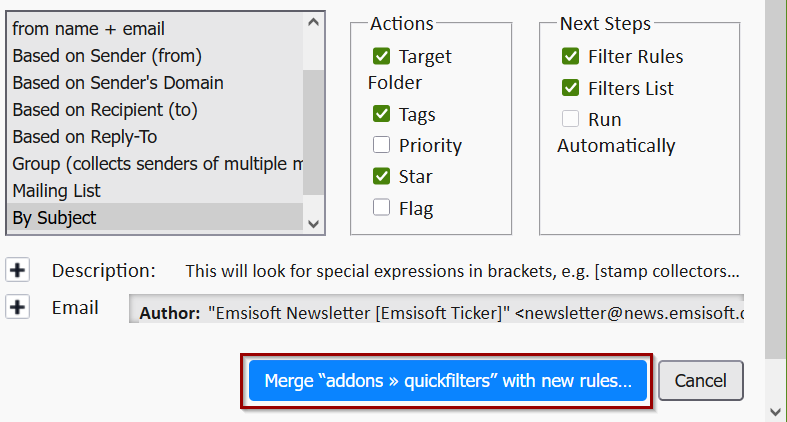This screenshot has width=787, height=422.
Task: Uncheck the Tags action checkbox
Action: point(381,114)
